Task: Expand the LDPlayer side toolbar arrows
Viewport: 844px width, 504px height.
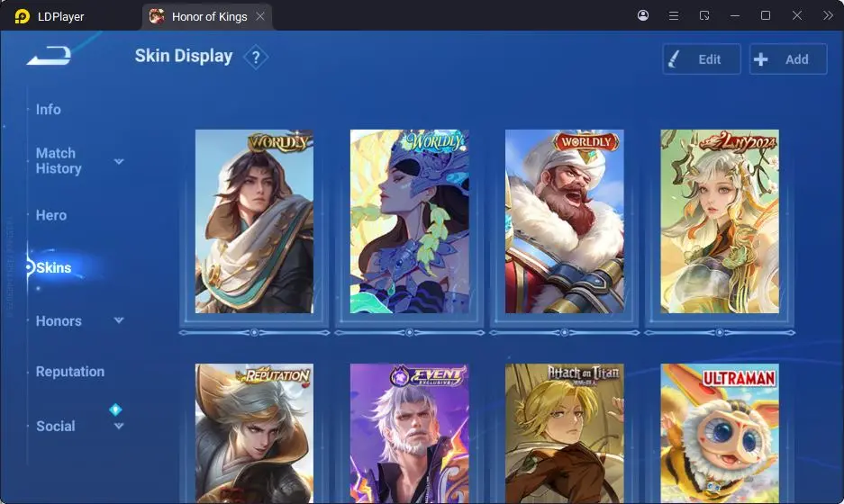Action: click(828, 15)
